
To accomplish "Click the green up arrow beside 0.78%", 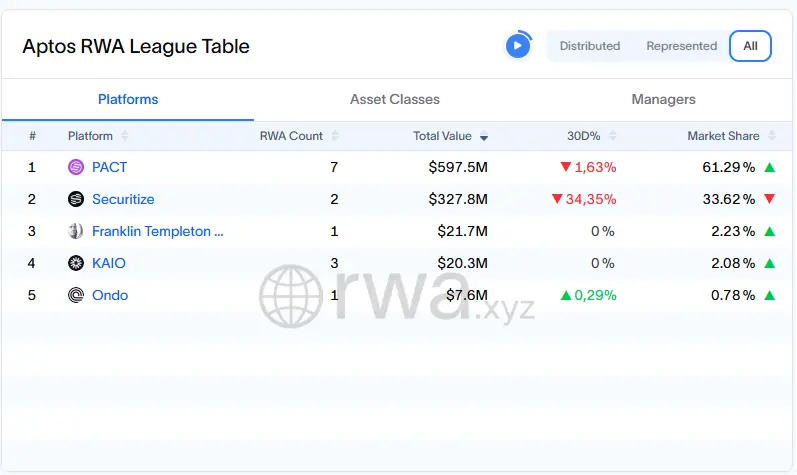I will pos(770,295).
